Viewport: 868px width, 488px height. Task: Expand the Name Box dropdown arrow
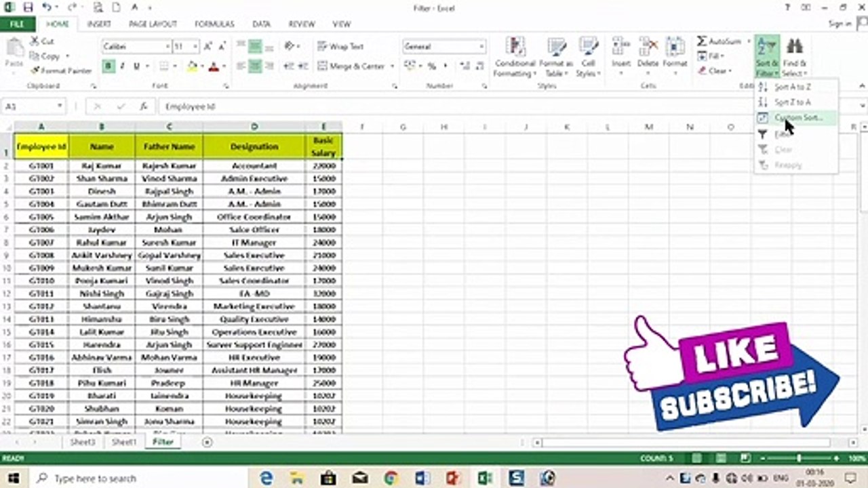(x=60, y=106)
